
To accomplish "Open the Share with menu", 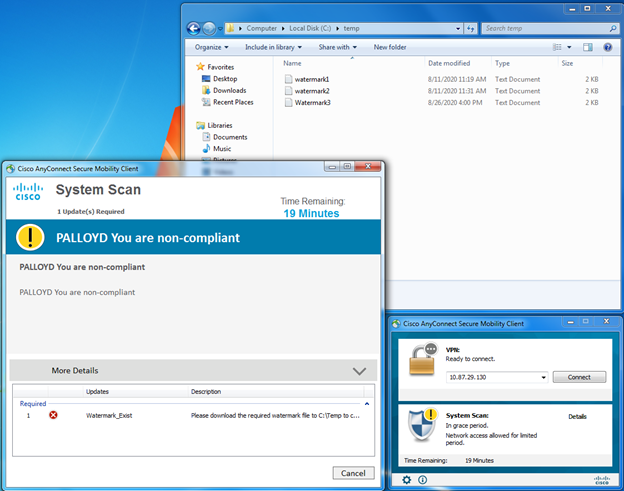I will point(337,47).
